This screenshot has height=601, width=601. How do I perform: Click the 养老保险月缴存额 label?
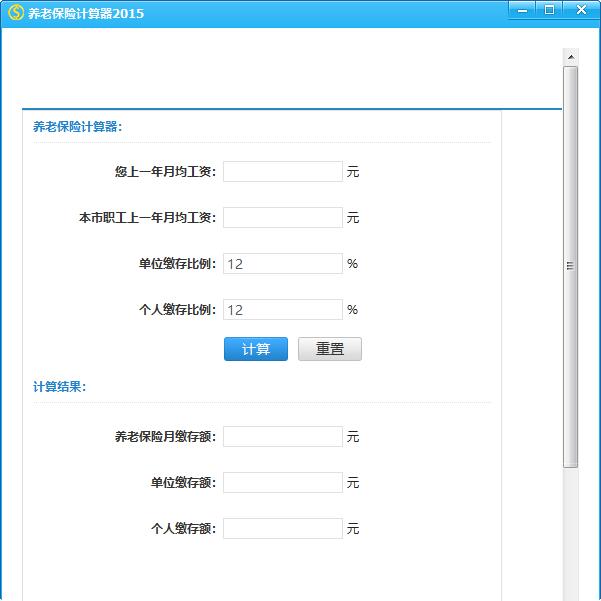(x=165, y=437)
